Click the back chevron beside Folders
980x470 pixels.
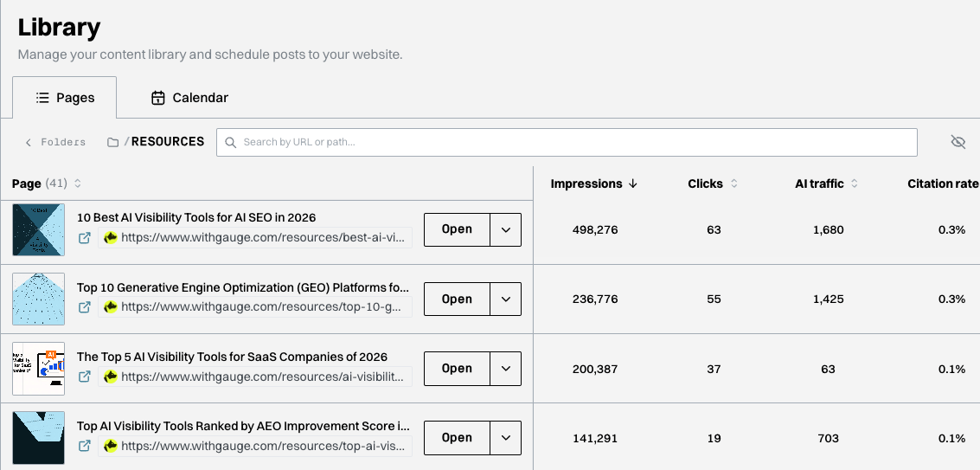click(29, 143)
